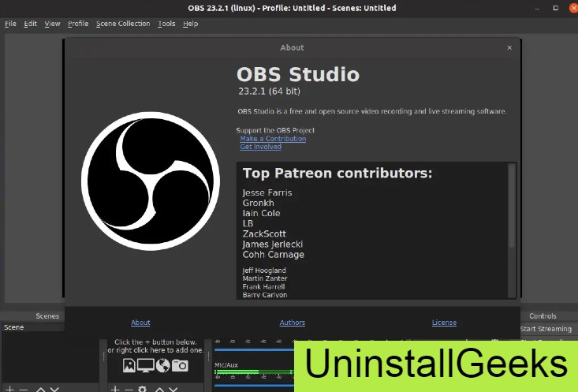This screenshot has height=392, width=578.
Task: Click the name Cohh Carnage
Action: [x=274, y=255]
